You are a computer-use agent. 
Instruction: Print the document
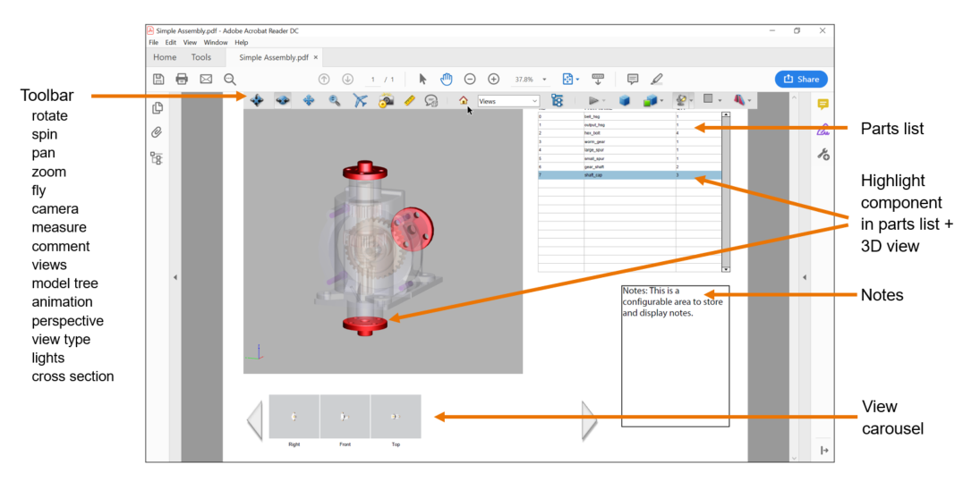click(182, 80)
